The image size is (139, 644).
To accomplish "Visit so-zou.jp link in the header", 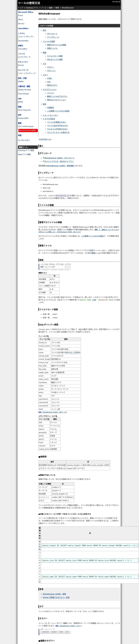I will (116, 2).
